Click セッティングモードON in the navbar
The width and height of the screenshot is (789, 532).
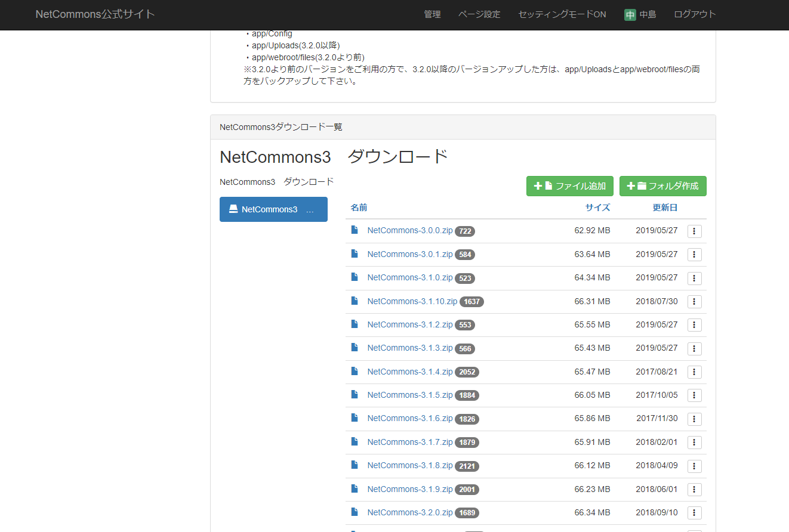point(562,14)
